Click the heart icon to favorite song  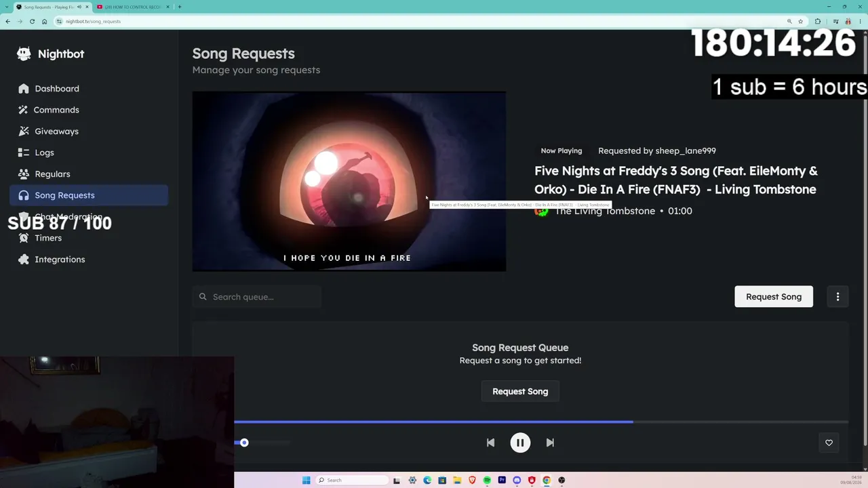click(x=829, y=443)
